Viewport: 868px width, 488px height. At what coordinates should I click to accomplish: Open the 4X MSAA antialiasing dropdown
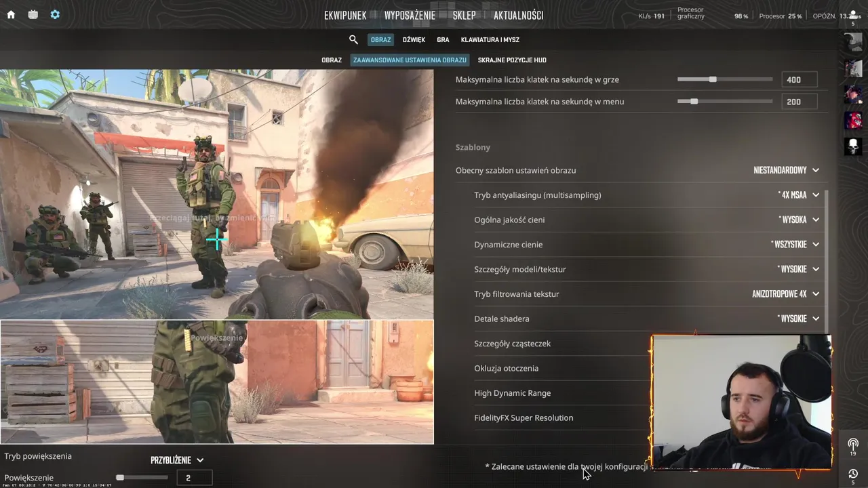tap(798, 195)
